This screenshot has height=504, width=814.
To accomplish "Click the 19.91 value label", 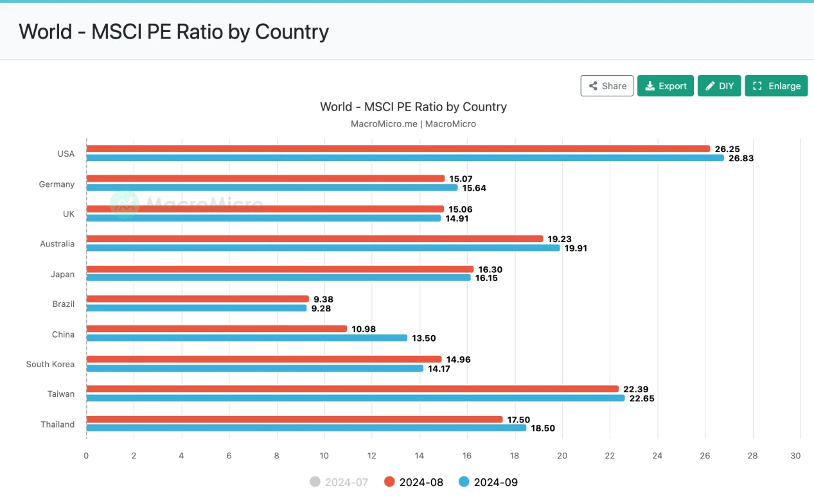I will (577, 248).
